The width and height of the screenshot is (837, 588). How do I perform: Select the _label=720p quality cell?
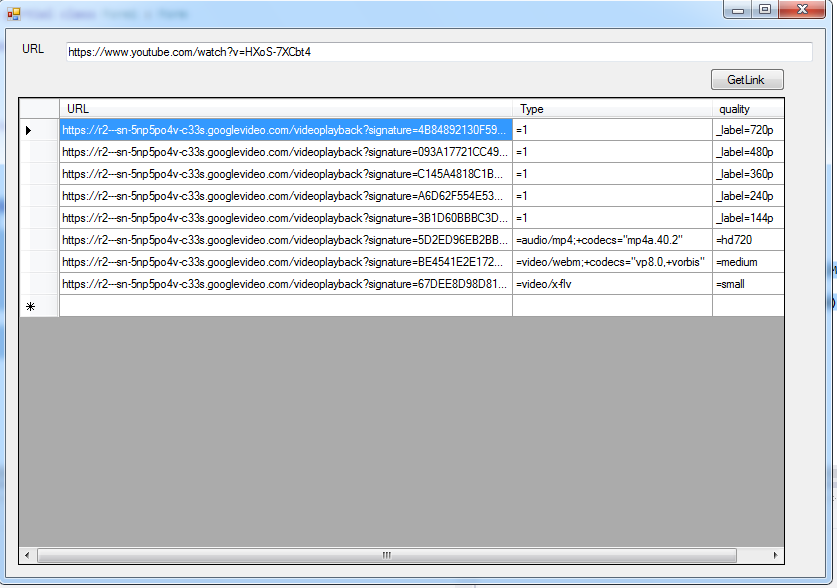tap(748, 130)
